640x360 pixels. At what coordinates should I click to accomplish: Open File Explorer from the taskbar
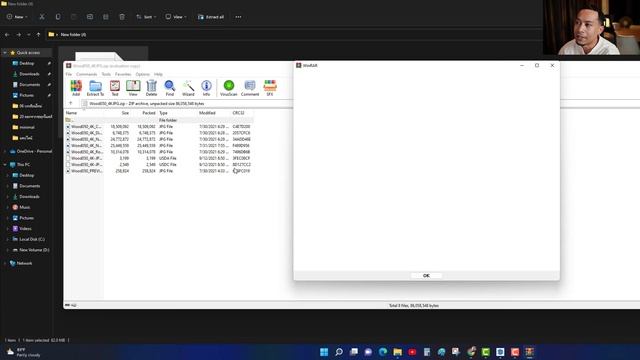click(x=398, y=352)
